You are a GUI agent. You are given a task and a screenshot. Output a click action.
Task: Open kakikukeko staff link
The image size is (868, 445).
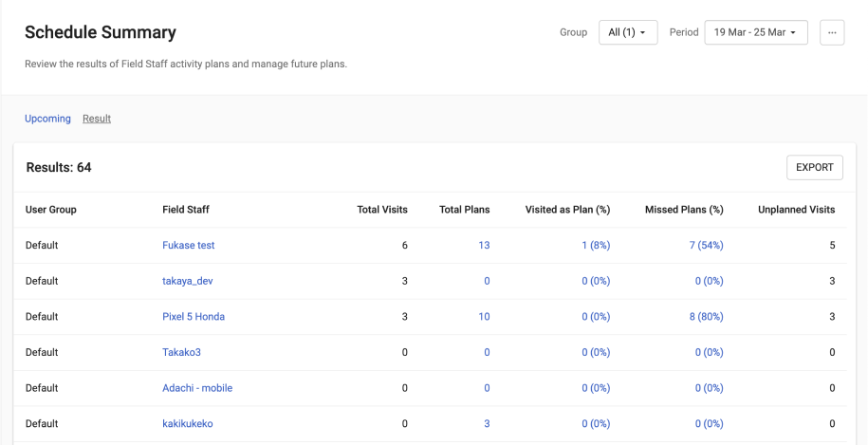[188, 423]
